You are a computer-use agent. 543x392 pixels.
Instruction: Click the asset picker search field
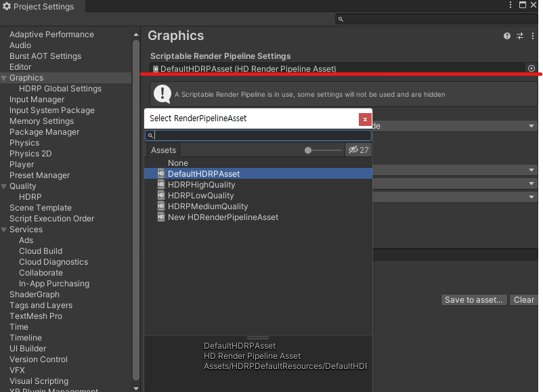(258, 135)
